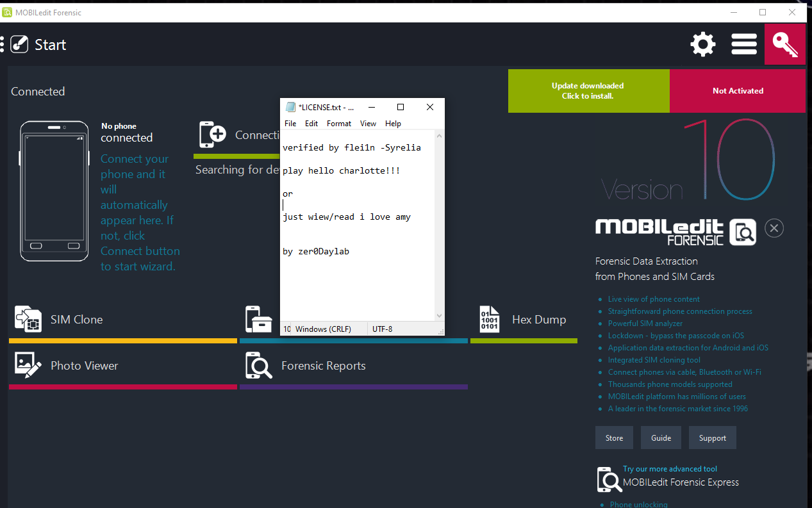812x508 pixels.
Task: Open the Guide button
Action: [x=661, y=438]
